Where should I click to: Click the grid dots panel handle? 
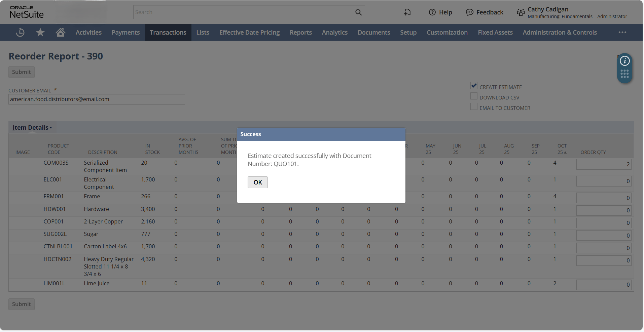624,74
